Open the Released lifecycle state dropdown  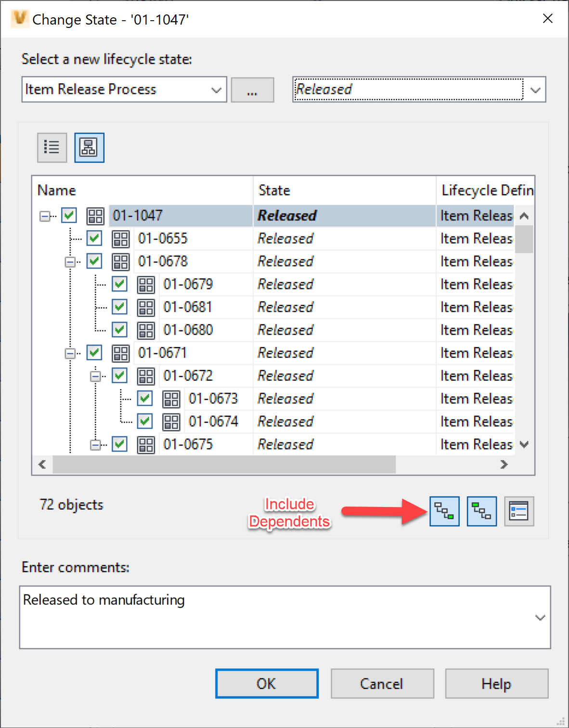coord(535,90)
